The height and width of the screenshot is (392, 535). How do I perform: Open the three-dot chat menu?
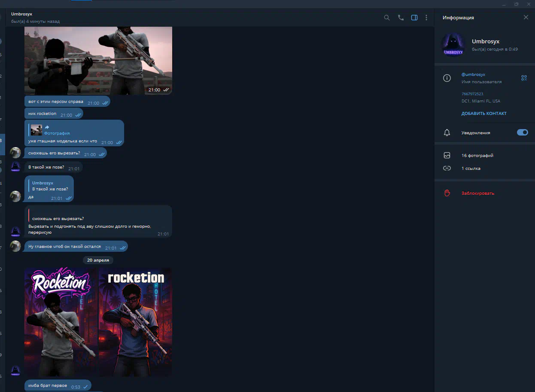[426, 18]
